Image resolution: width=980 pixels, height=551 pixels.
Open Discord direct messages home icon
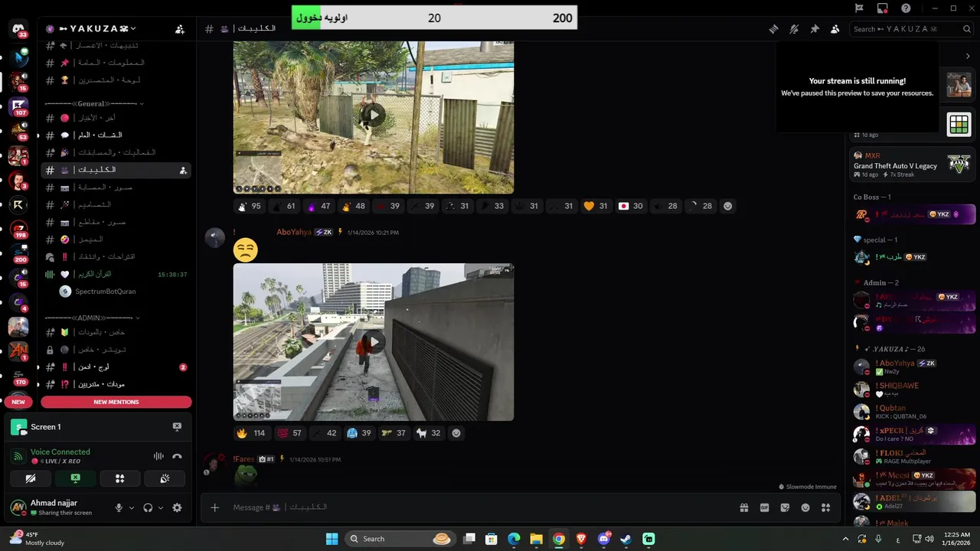[18, 29]
